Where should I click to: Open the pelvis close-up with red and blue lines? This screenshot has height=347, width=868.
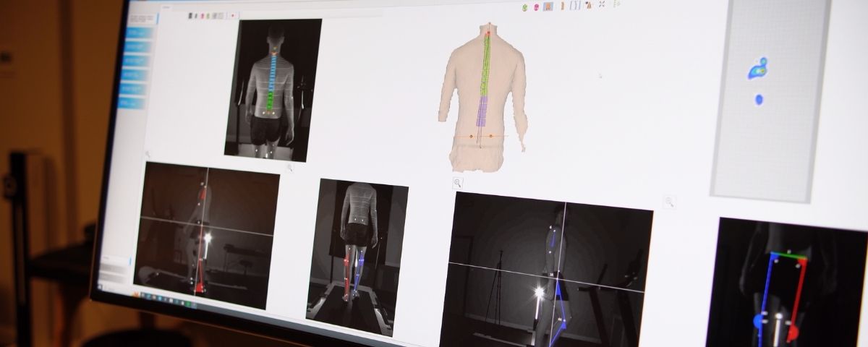788,283
